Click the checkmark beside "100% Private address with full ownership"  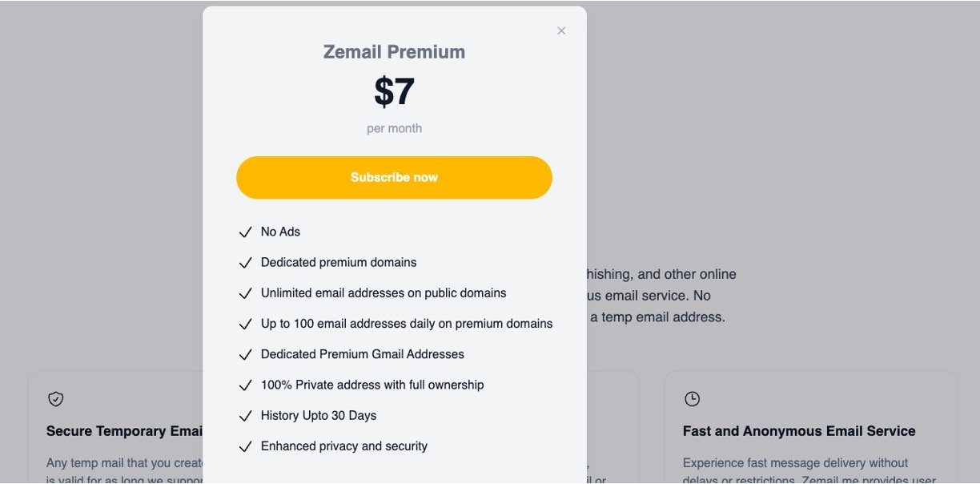[x=246, y=385]
